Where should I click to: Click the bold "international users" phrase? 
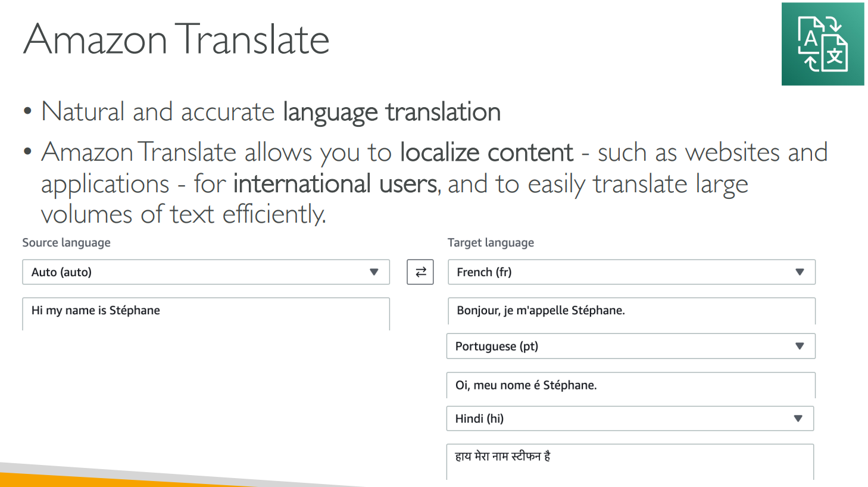(x=335, y=184)
